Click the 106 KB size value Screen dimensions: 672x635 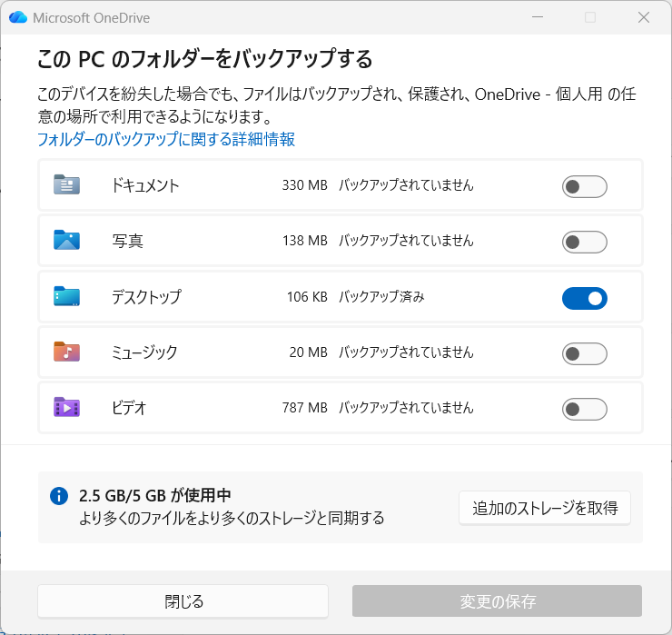(307, 297)
